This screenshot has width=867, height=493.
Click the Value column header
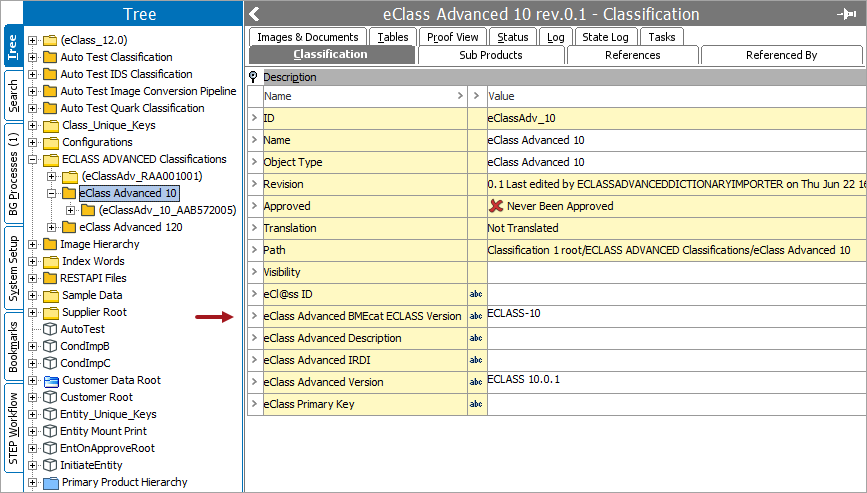point(676,96)
